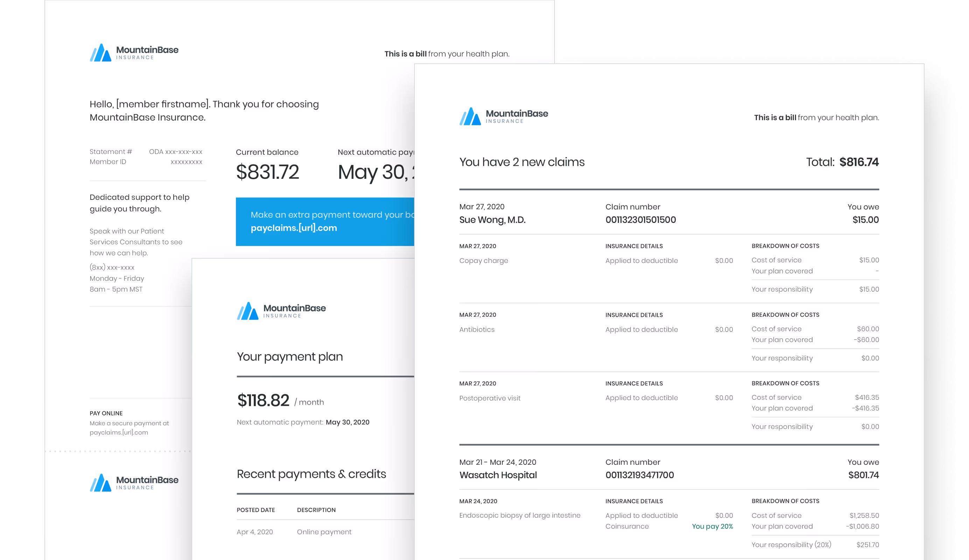Image resolution: width=969 pixels, height=560 pixels.
Task: Select provider name Wasatch Hospital
Action: pyautogui.click(x=498, y=475)
